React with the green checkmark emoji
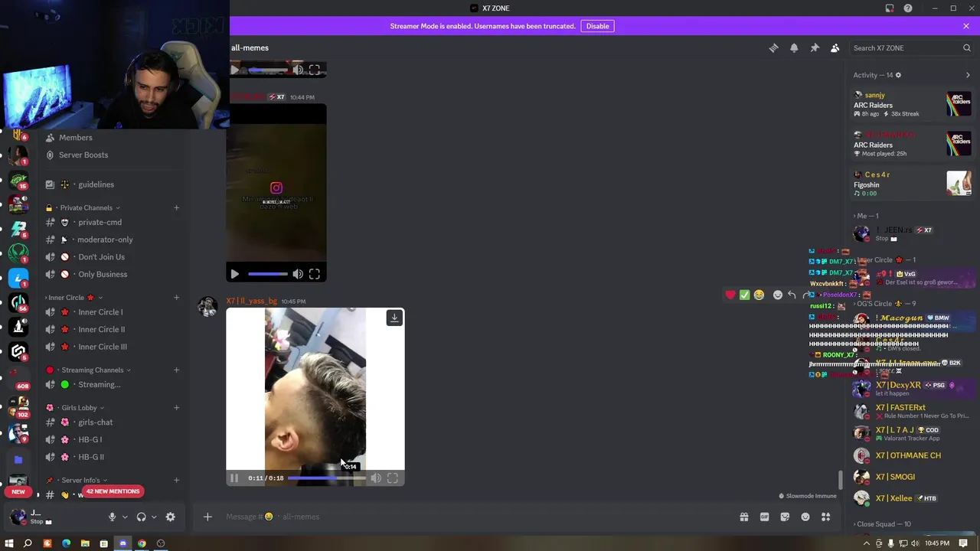 [744, 295]
